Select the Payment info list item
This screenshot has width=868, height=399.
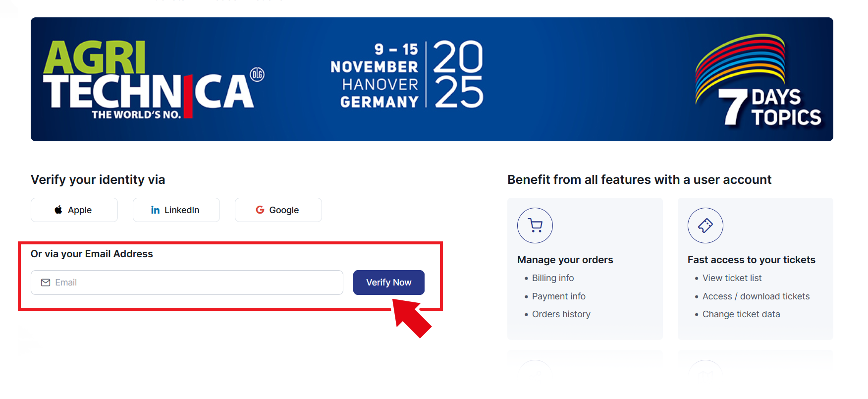click(x=558, y=296)
